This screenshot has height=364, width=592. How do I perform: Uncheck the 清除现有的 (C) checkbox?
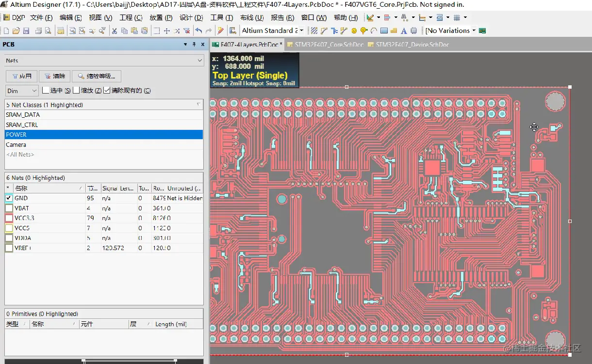pyautogui.click(x=107, y=90)
